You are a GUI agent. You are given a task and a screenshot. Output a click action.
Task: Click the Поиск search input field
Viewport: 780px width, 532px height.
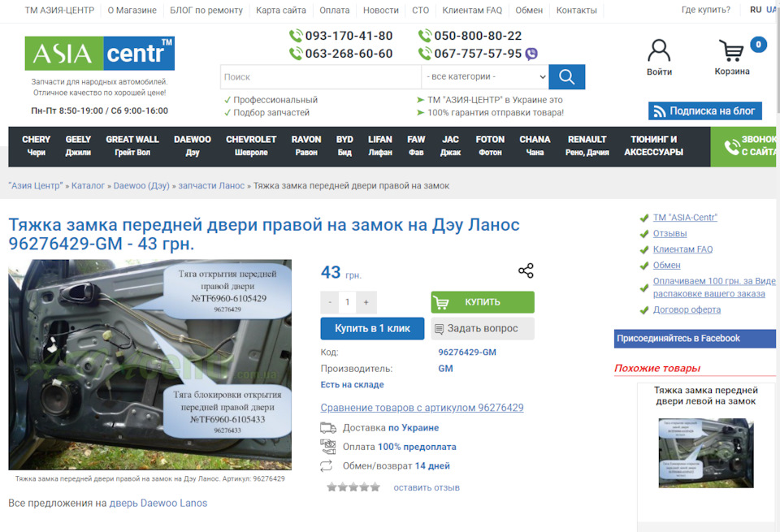321,77
